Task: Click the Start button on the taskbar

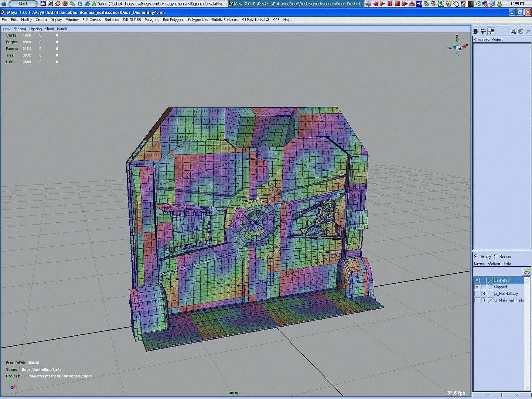Action: pyautogui.click(x=23, y=4)
